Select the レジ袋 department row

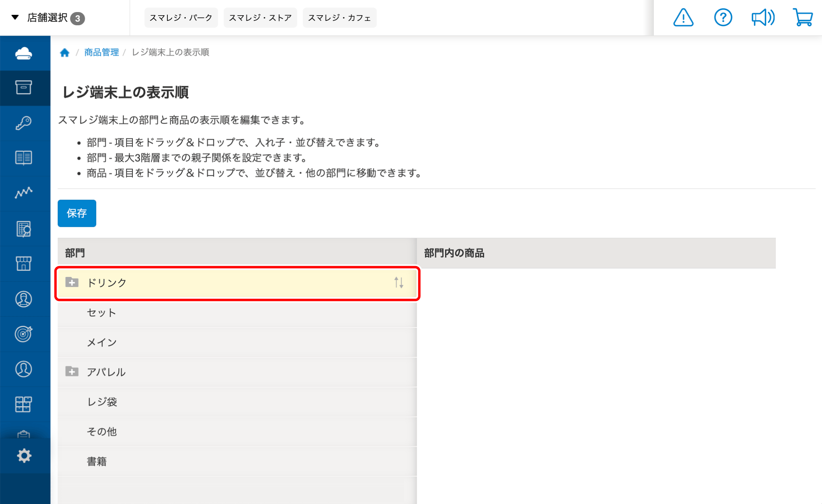point(102,402)
